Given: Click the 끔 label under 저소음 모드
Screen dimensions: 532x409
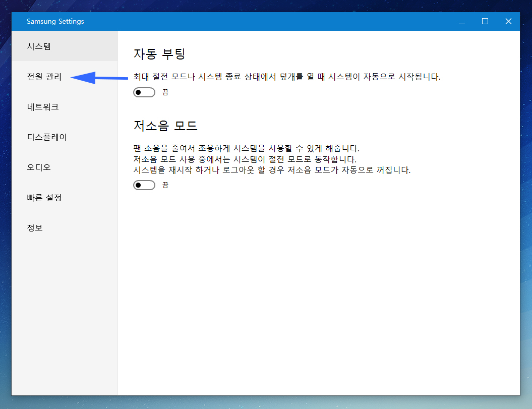Looking at the screenshot, I should pos(165,185).
